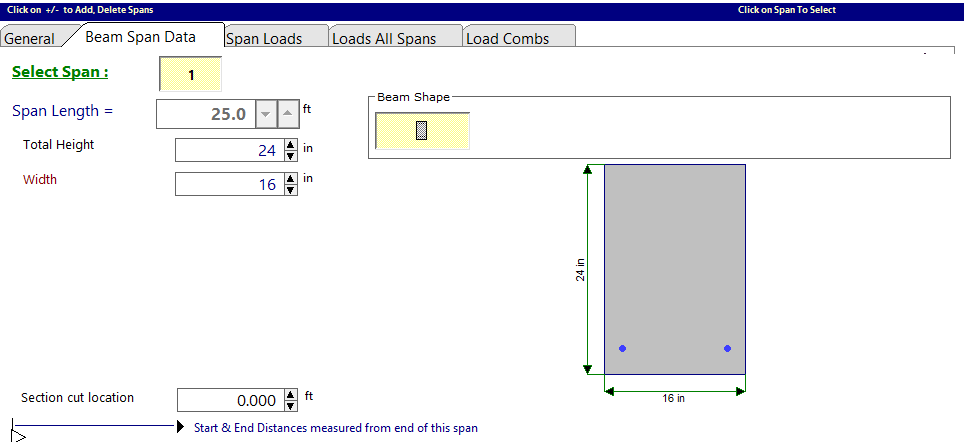Click the Width input field
This screenshot has height=442, width=968.
[228, 184]
